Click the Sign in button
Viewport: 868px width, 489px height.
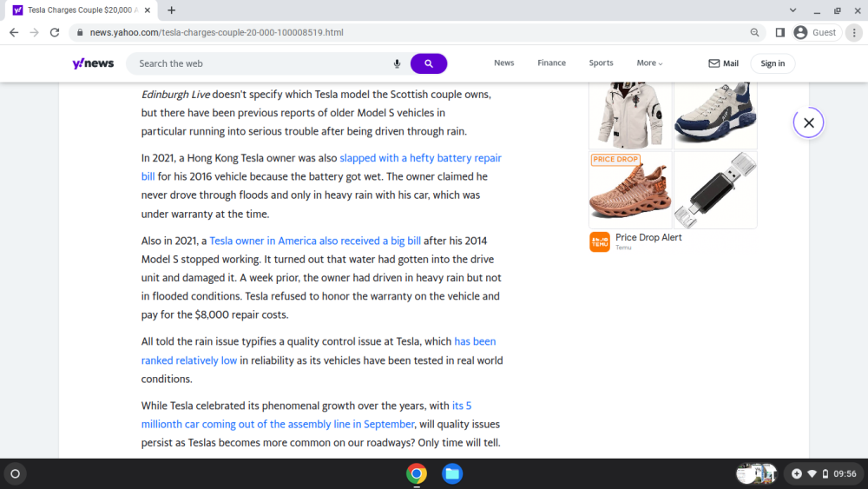coord(773,63)
